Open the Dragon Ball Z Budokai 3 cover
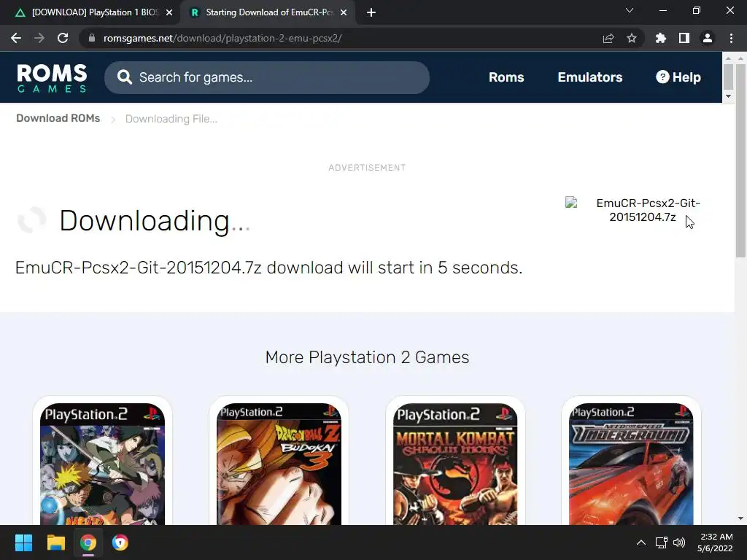The height and width of the screenshot is (560, 747). [x=279, y=464]
